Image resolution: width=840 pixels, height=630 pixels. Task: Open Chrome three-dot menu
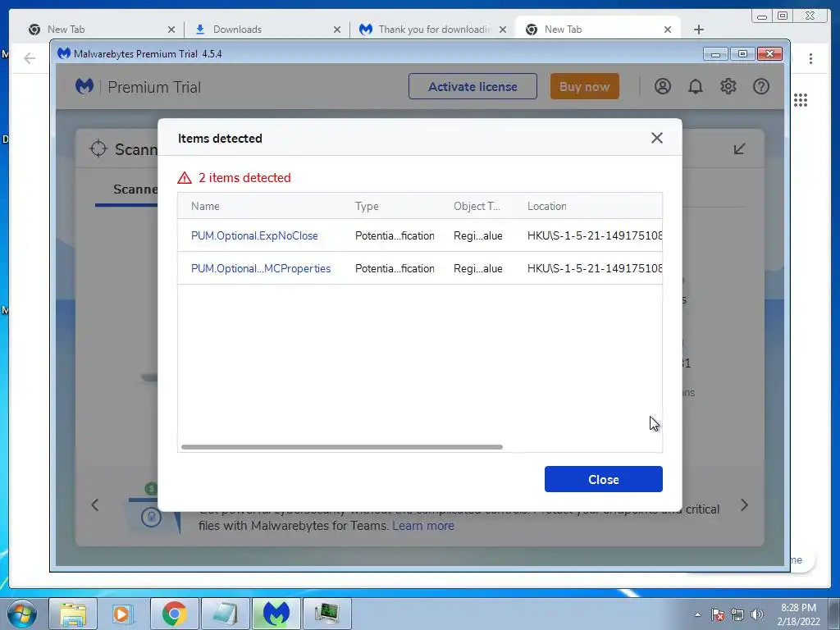point(810,58)
